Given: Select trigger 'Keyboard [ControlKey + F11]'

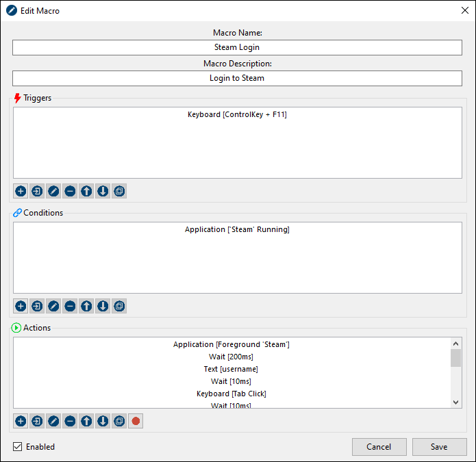Looking at the screenshot, I should coord(237,114).
